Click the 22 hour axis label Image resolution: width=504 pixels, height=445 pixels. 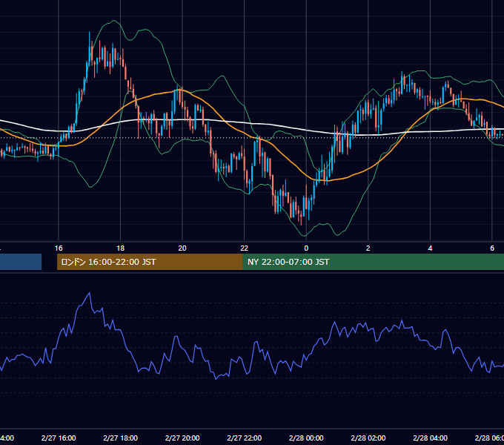point(245,248)
